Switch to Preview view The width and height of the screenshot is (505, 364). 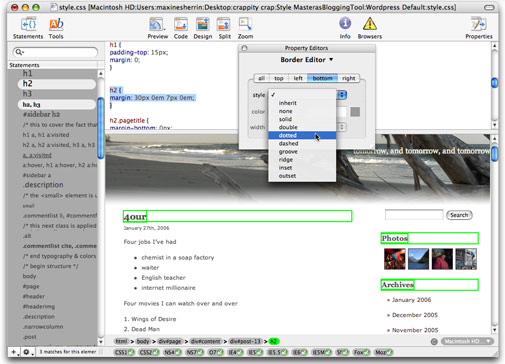(157, 28)
